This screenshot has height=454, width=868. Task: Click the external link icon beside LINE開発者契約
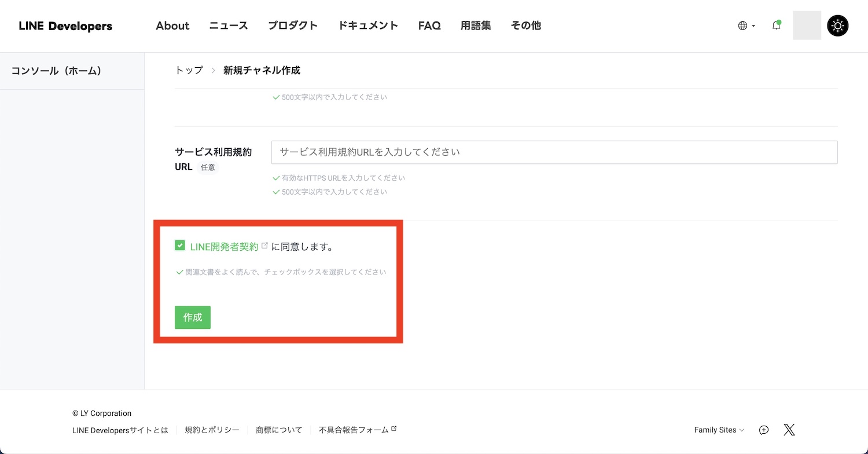(264, 246)
